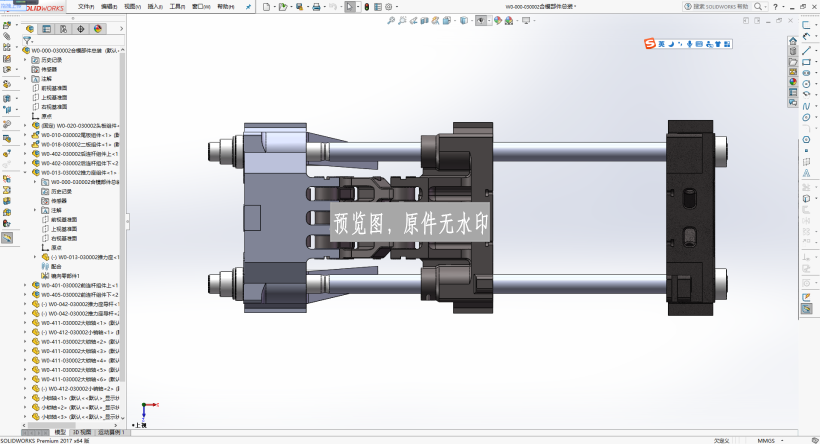Open the 视图 (View) menu
The width and height of the screenshot is (820, 444).
point(132,7)
